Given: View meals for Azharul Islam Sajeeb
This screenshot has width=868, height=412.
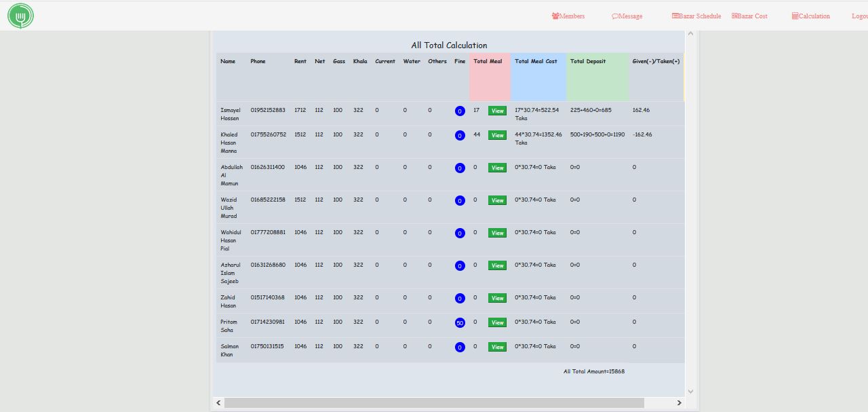Looking at the screenshot, I should (x=497, y=265).
